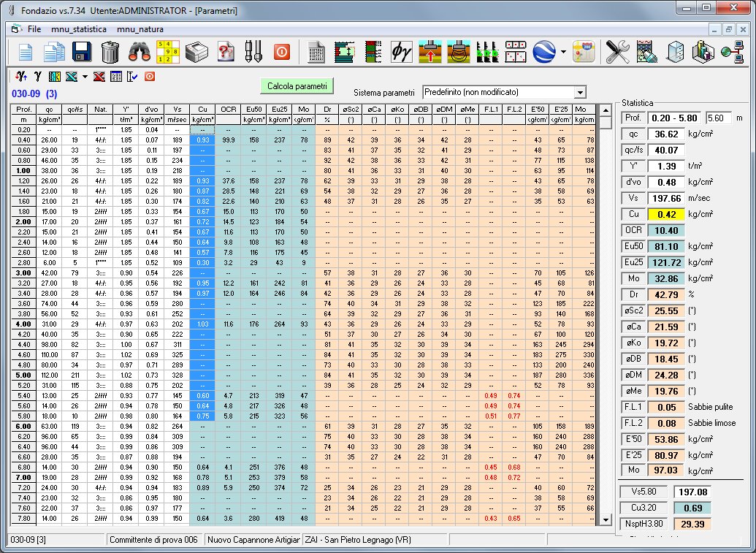Open settings with wrench and screwdriver icon
This screenshot has width=756, height=553.
pyautogui.click(x=618, y=52)
